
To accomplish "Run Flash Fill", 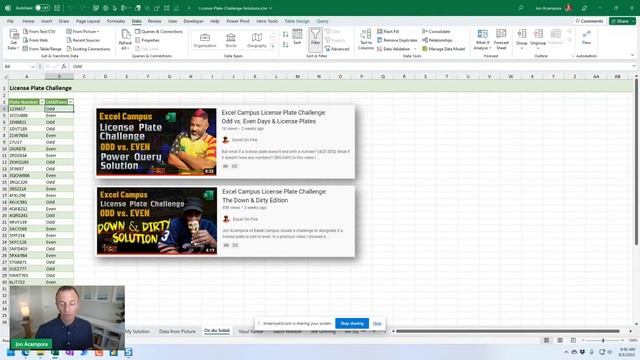I will (x=388, y=31).
